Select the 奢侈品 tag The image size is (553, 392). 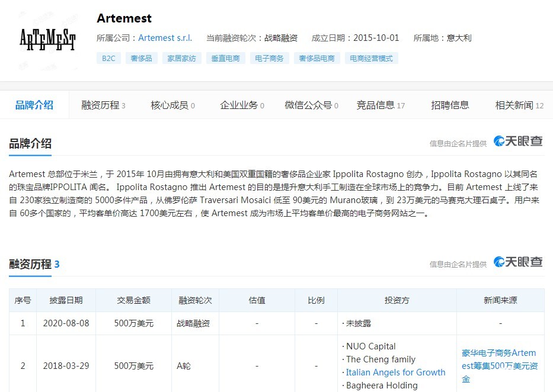141,58
